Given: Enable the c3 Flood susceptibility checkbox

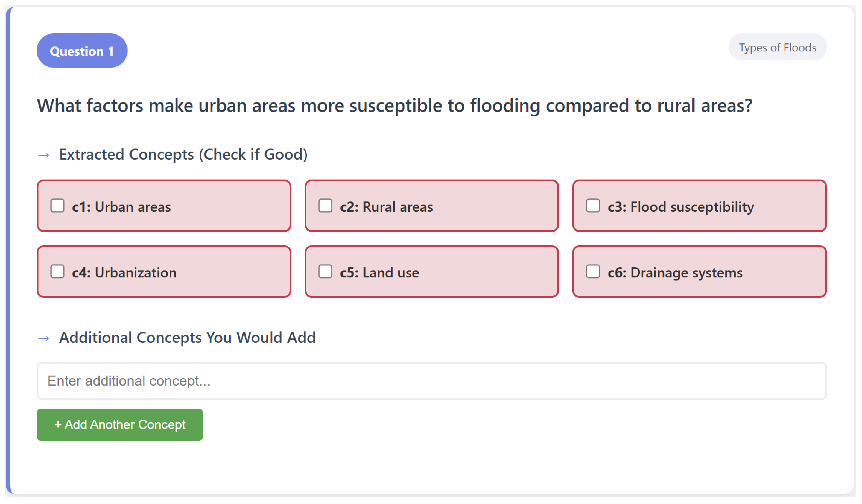Looking at the screenshot, I should tap(593, 206).
